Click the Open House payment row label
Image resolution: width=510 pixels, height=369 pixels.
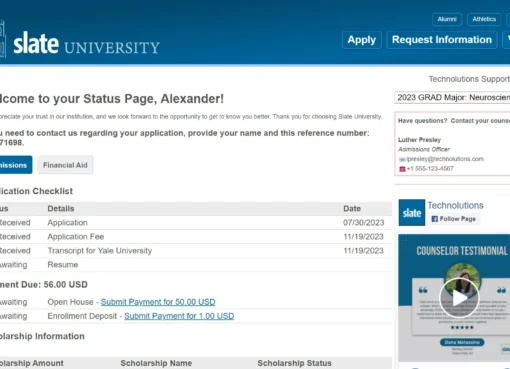[x=70, y=302]
